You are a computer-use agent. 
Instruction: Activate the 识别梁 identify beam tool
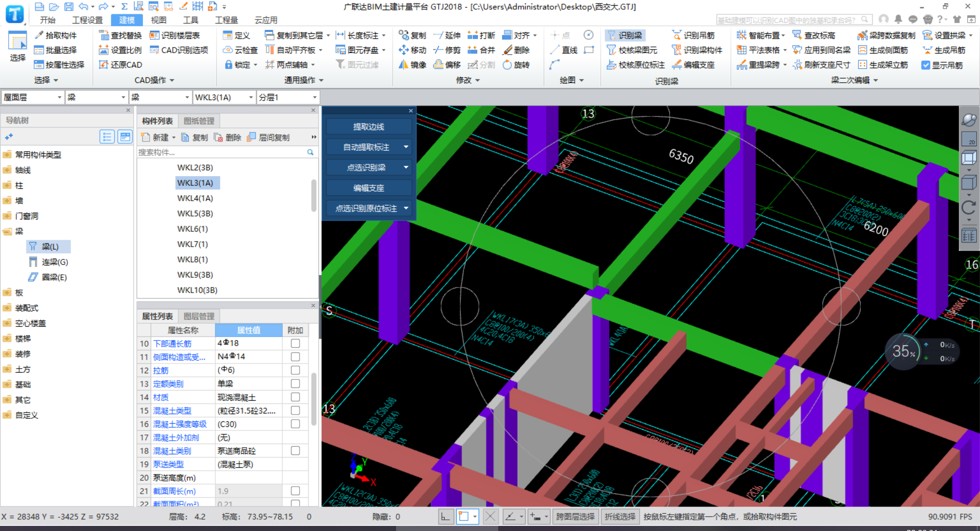(625, 35)
